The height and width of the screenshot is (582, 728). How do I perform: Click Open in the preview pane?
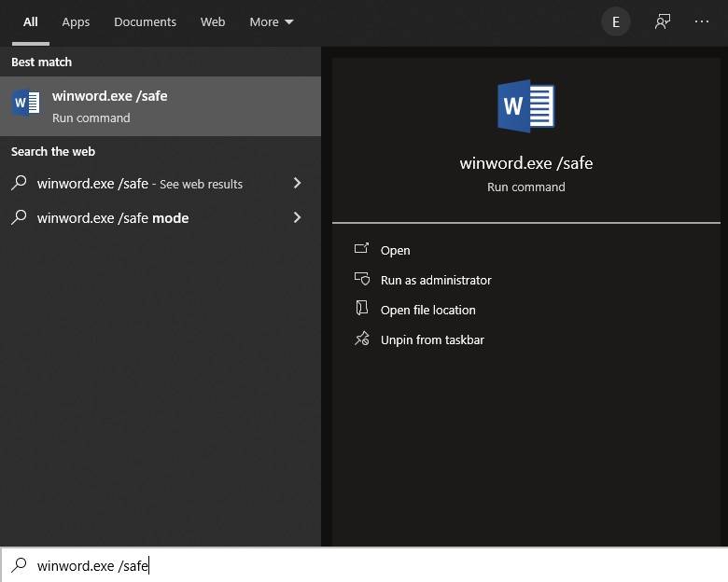395,250
